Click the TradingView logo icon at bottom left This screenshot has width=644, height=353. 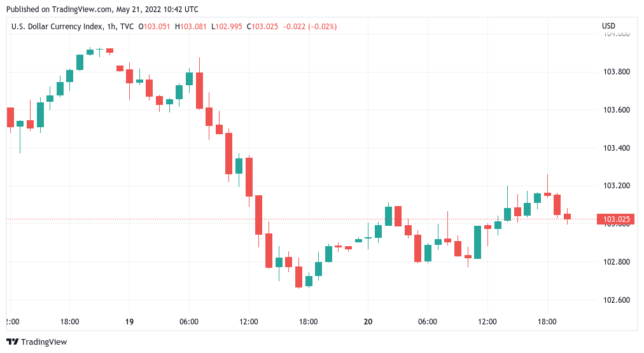(12, 342)
